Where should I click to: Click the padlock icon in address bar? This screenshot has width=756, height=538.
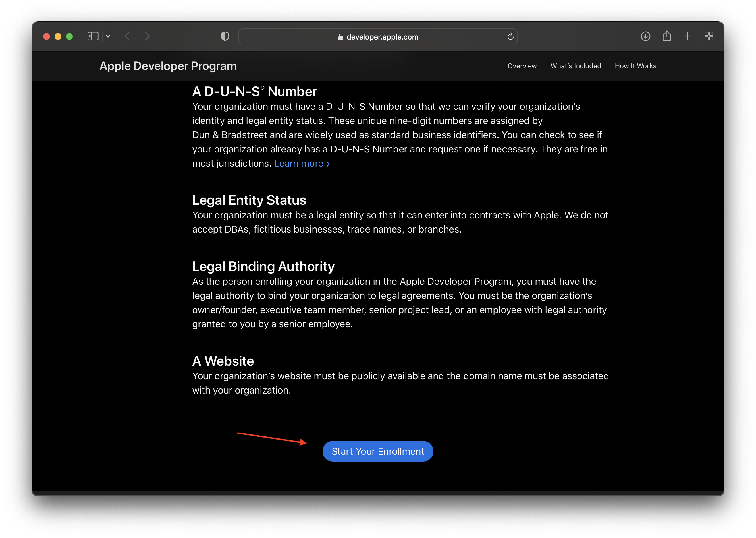340,37
